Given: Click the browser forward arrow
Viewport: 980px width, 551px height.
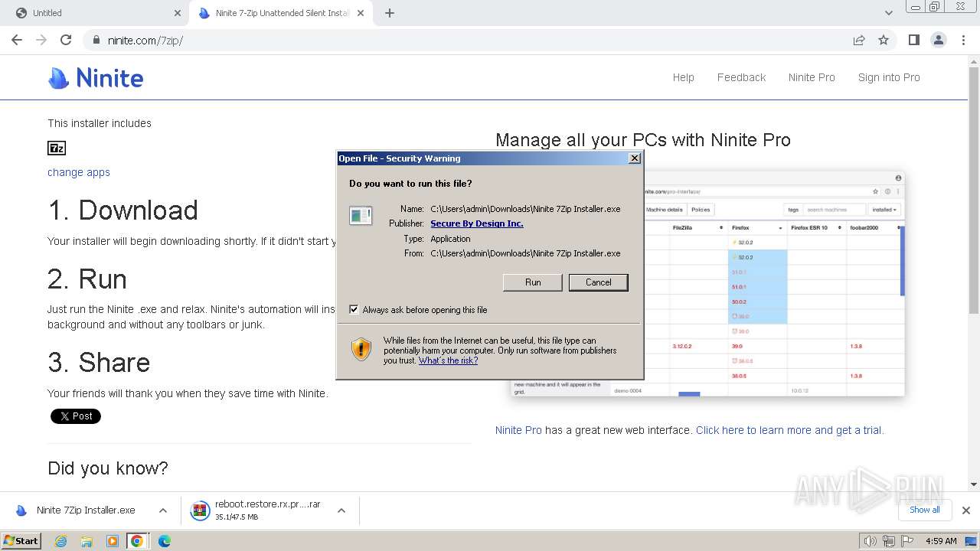Looking at the screenshot, I should 41,40.
